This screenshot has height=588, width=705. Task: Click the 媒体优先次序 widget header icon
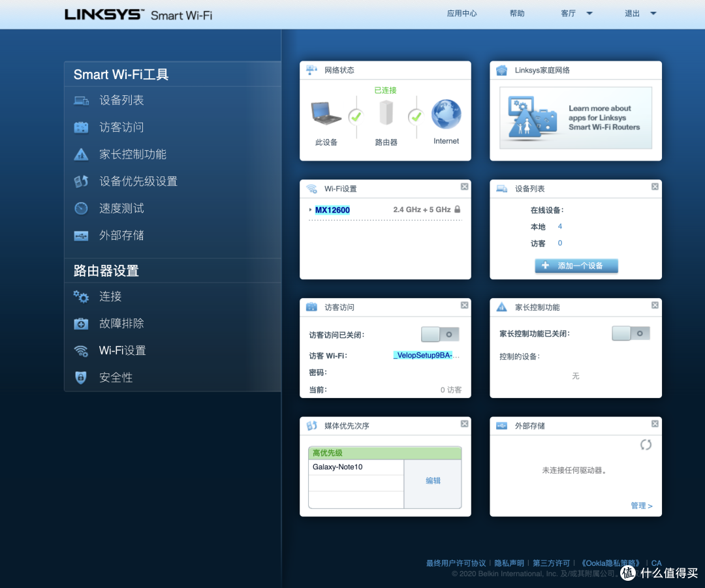(x=312, y=426)
